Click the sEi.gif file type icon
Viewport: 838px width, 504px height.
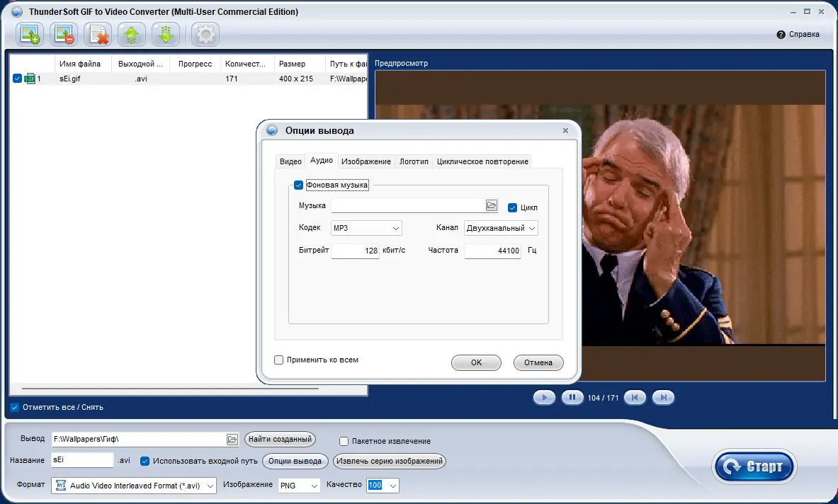(x=29, y=79)
